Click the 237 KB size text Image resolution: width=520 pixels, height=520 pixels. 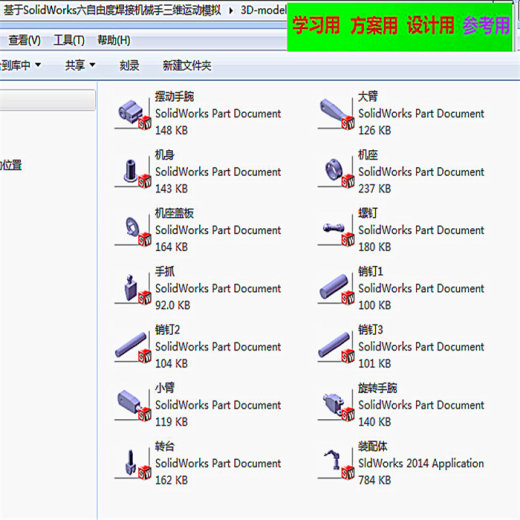(375, 189)
